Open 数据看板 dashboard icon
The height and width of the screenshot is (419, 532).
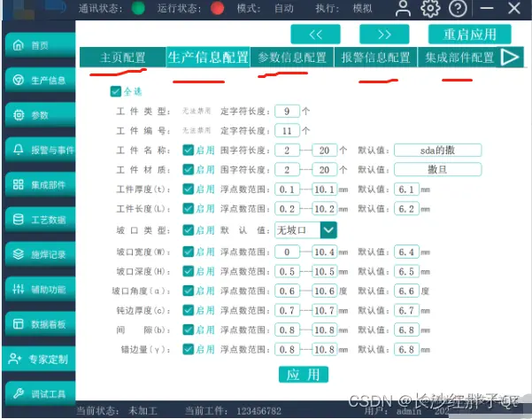click(19, 324)
